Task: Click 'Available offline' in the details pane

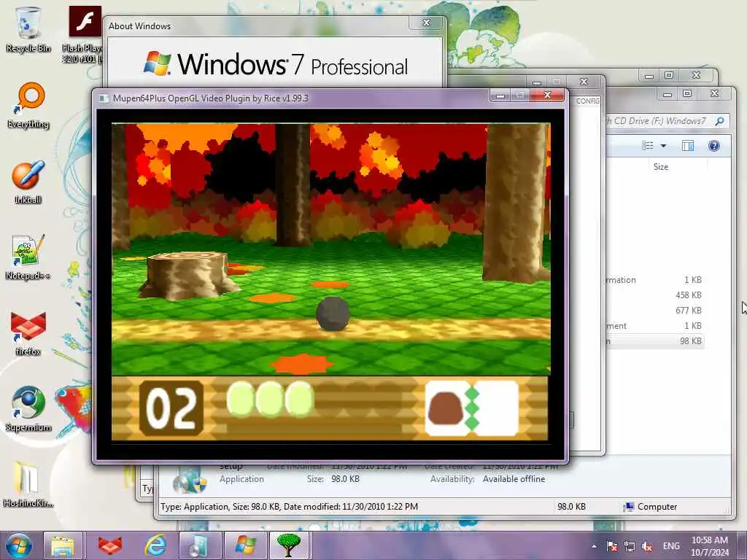Action: pos(514,479)
